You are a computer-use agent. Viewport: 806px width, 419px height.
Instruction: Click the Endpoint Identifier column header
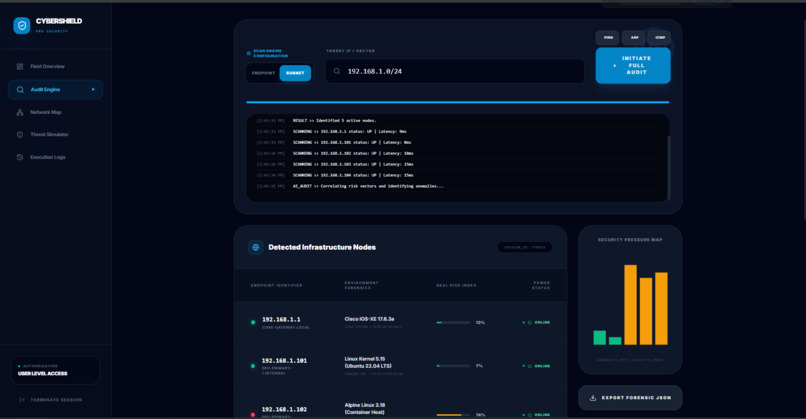tap(277, 285)
